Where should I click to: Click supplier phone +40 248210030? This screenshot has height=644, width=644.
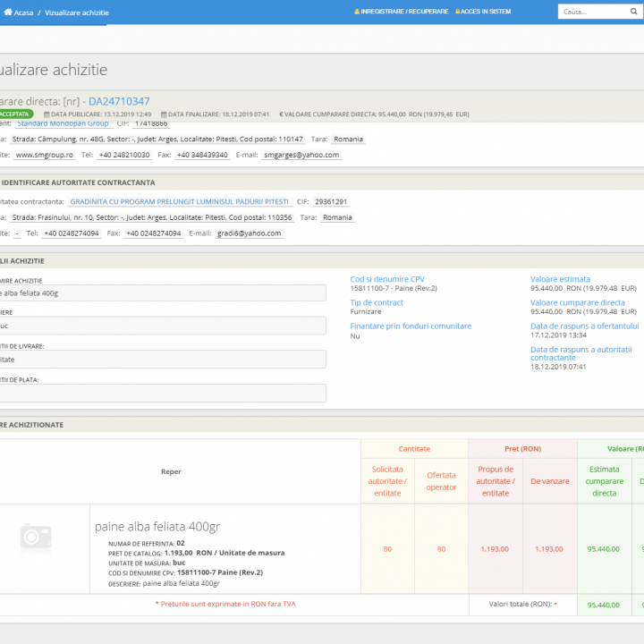[x=124, y=155]
